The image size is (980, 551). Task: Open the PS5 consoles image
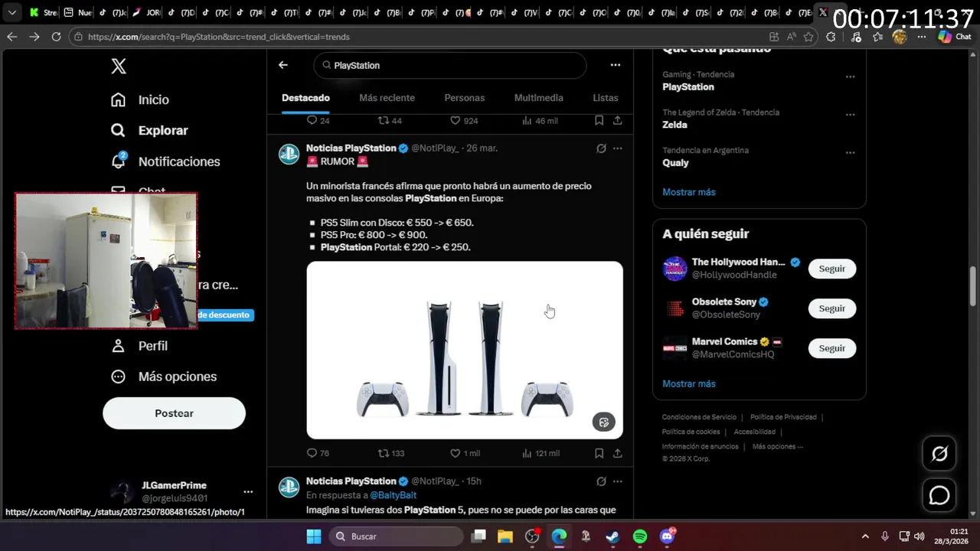465,350
